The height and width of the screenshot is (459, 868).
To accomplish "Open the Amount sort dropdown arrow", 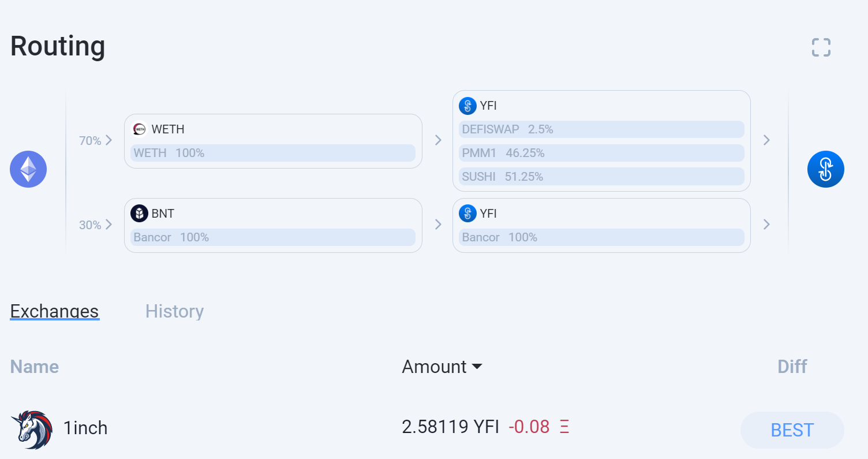I will [x=477, y=367].
